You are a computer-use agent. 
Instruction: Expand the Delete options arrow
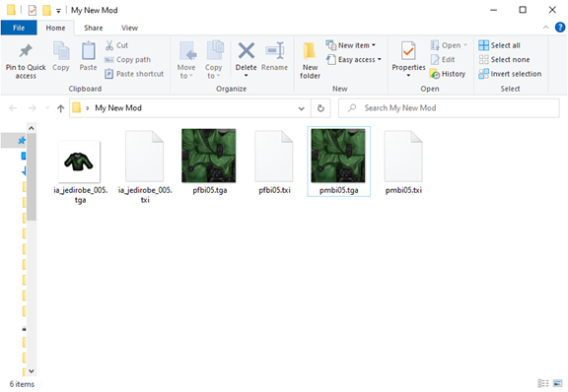(x=246, y=75)
